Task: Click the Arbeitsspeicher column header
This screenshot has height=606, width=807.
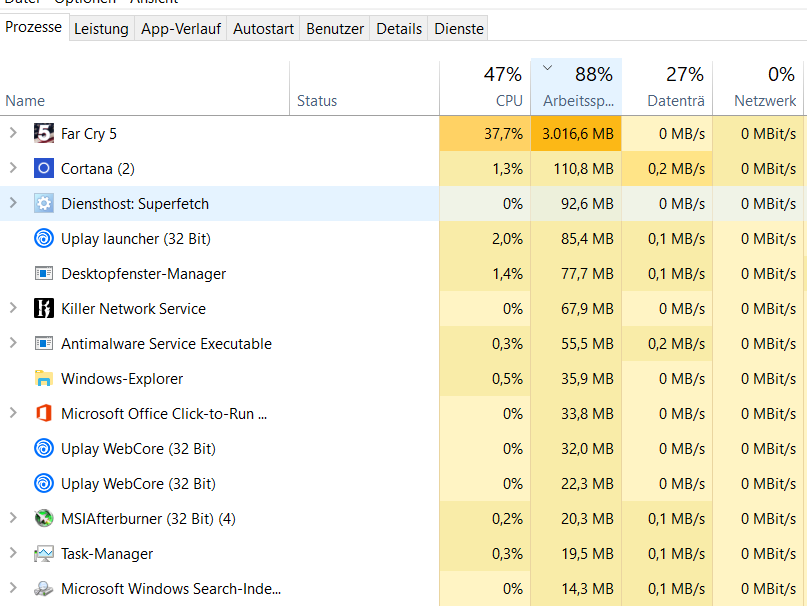Action: tap(576, 88)
